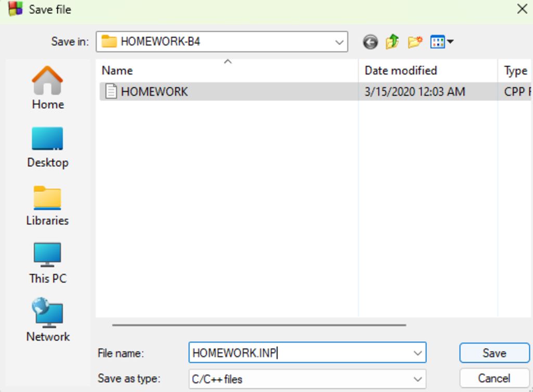The width and height of the screenshot is (533, 392).
Task: Sort files by Type column
Action: pyautogui.click(x=515, y=70)
